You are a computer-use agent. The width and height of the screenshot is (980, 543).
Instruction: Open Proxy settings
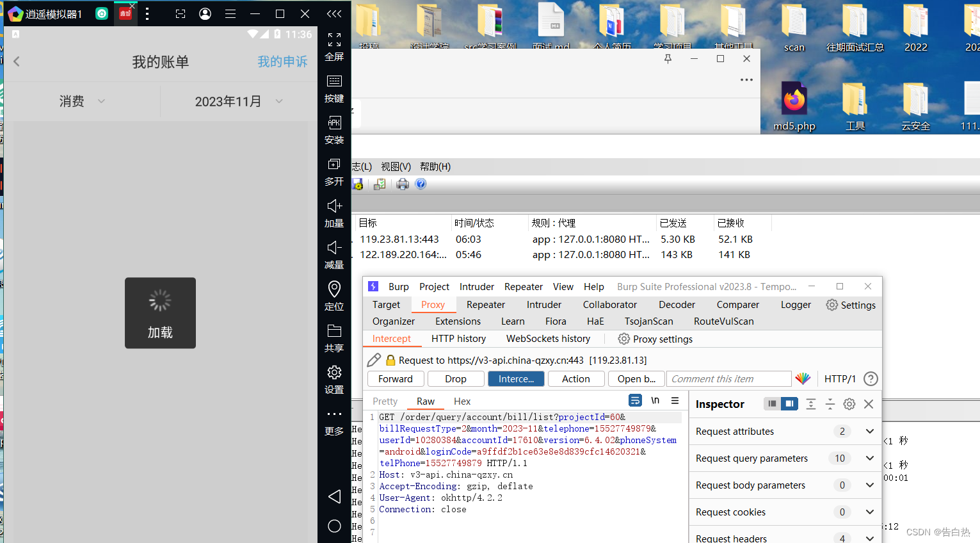click(655, 339)
